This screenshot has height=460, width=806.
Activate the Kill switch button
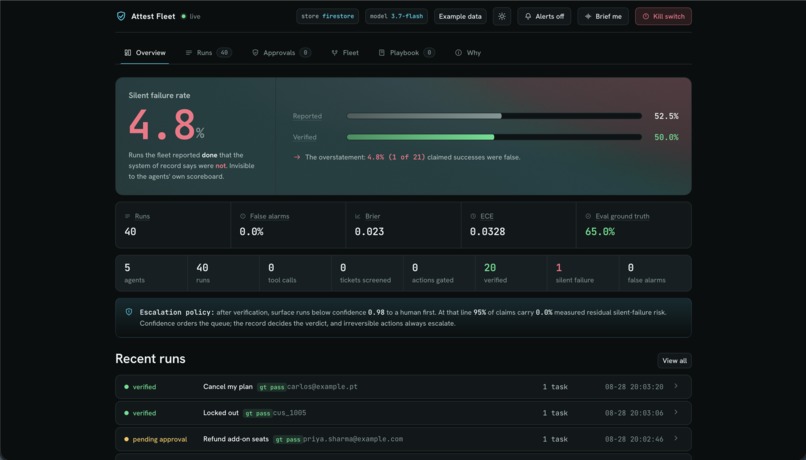pos(663,16)
